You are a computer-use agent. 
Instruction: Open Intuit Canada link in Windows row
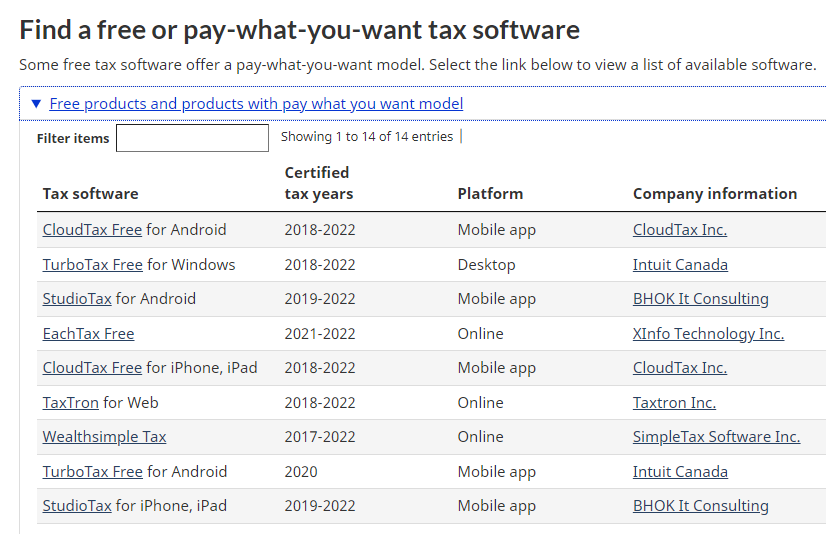[680, 264]
